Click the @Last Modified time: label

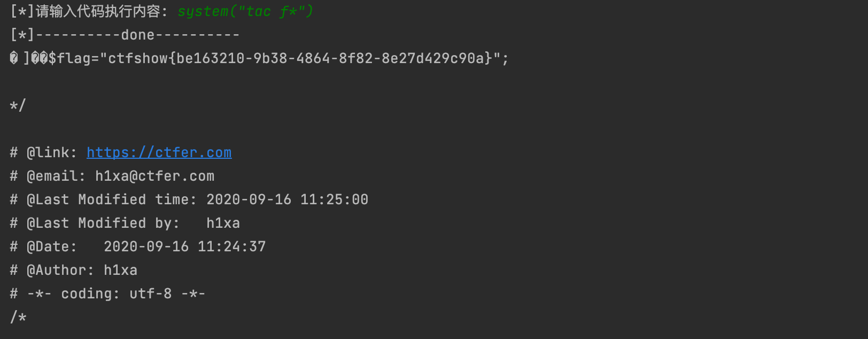[112, 200]
